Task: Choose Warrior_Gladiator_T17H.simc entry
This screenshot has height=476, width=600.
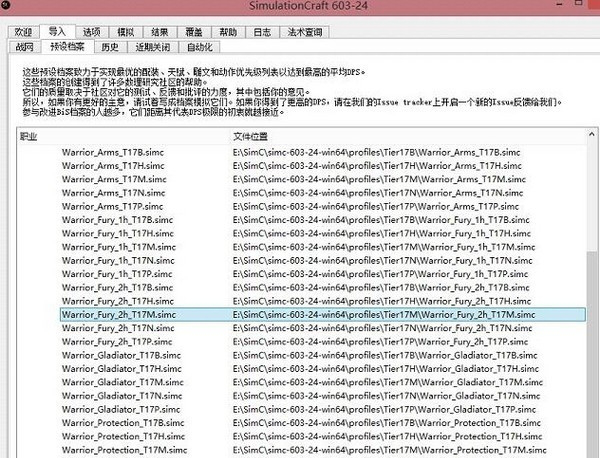Action: point(121,369)
